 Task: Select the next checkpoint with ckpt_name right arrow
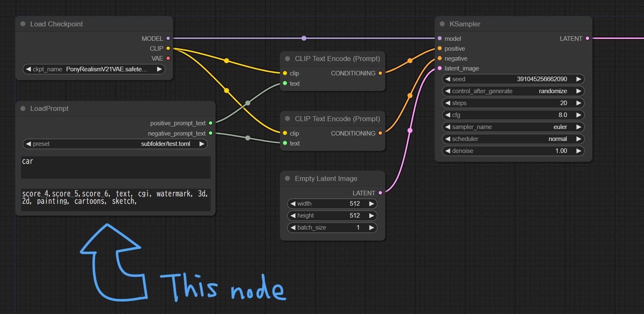pos(159,69)
